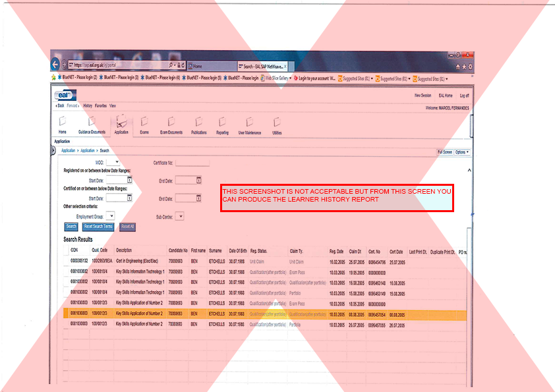Viewport: 555px width, 392px height.
Task: Open Login to your account bookmark
Action: tap(314, 78)
